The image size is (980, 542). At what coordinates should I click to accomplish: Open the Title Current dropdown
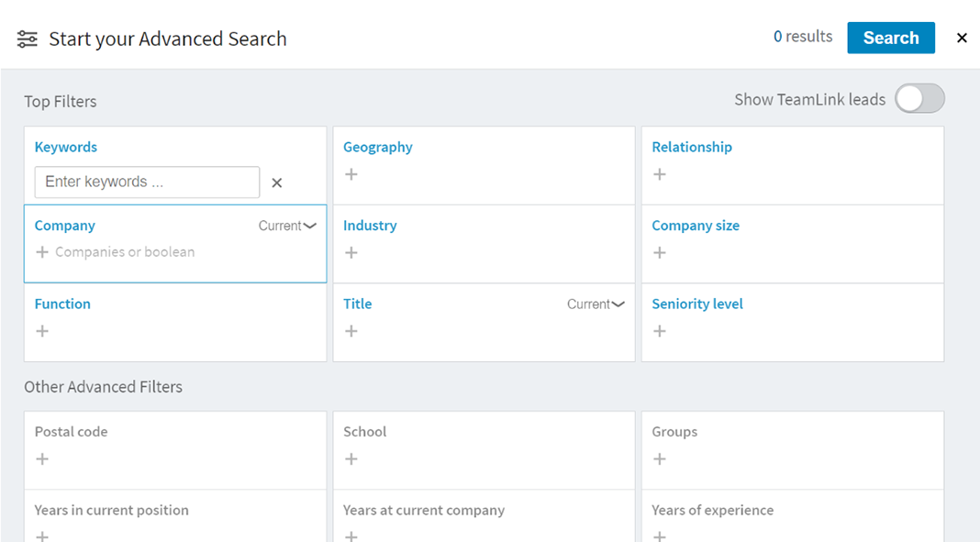pos(596,304)
